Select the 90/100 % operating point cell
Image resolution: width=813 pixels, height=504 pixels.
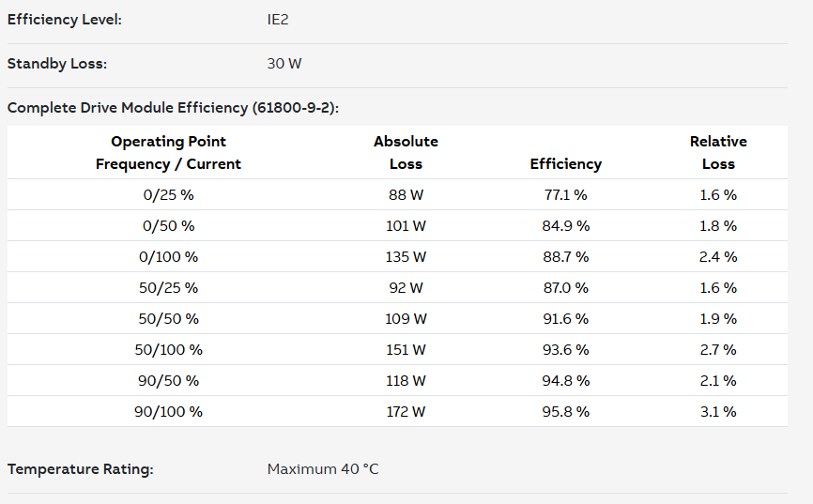tap(168, 411)
